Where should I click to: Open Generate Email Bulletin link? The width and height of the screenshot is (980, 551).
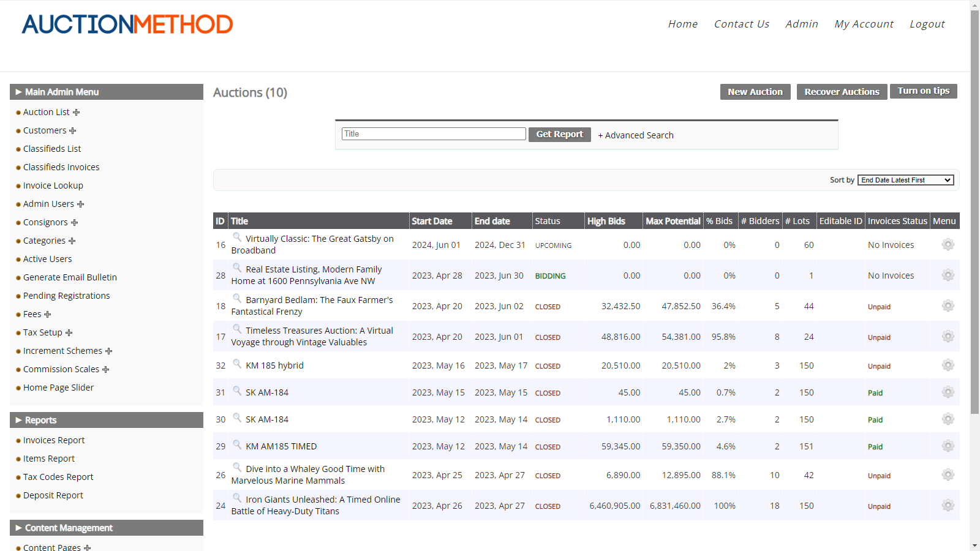pos(70,277)
